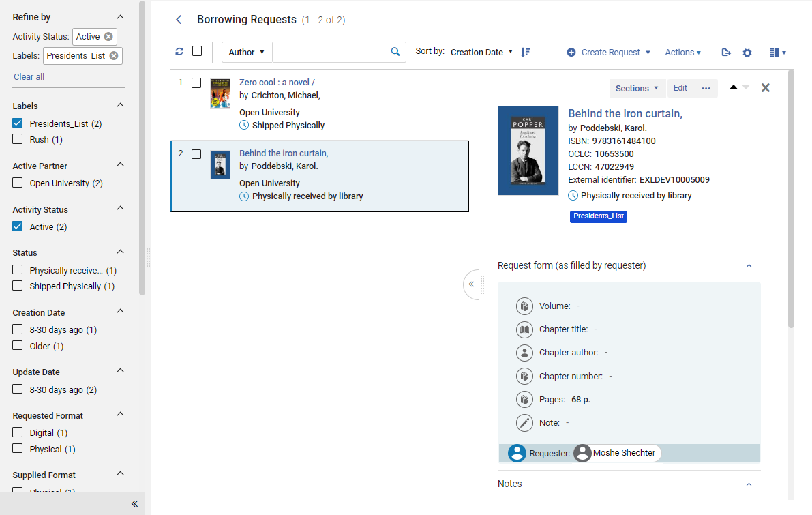Collapse the Request form section

click(x=749, y=266)
